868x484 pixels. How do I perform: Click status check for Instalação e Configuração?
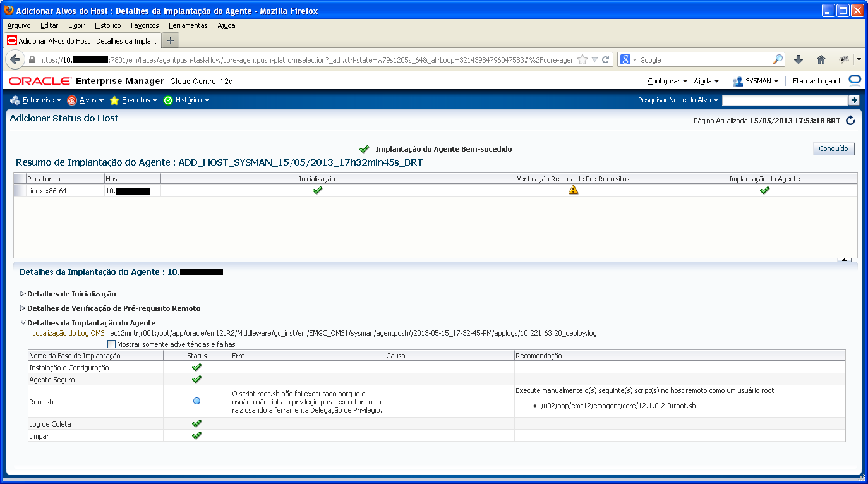[196, 367]
